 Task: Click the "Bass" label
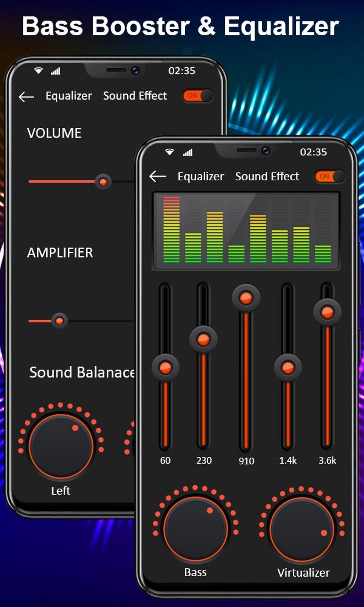point(196,572)
